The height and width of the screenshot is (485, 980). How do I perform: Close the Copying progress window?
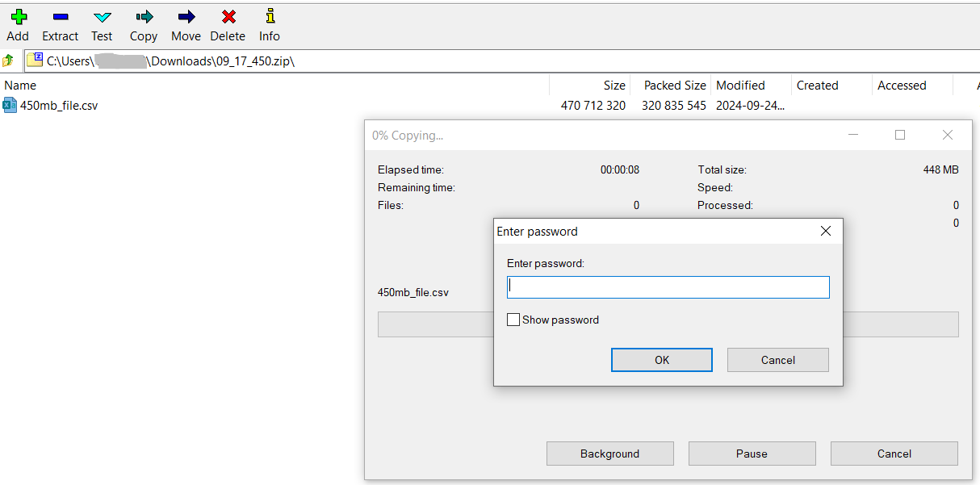tap(948, 136)
